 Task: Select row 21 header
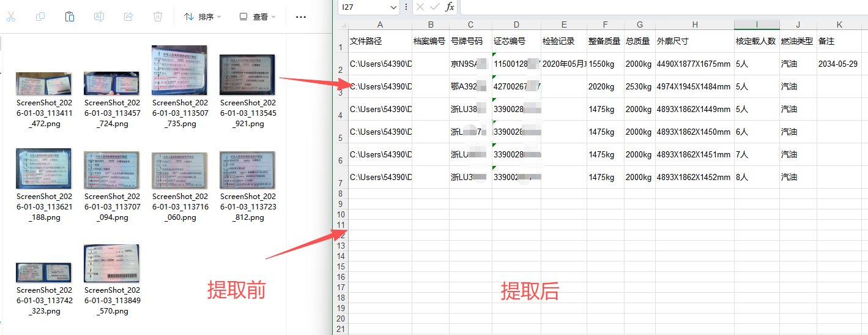[x=341, y=329]
